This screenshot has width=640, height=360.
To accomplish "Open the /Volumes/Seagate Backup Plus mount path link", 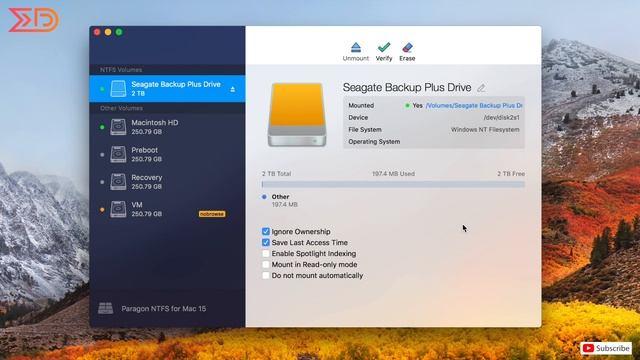I will (474, 105).
